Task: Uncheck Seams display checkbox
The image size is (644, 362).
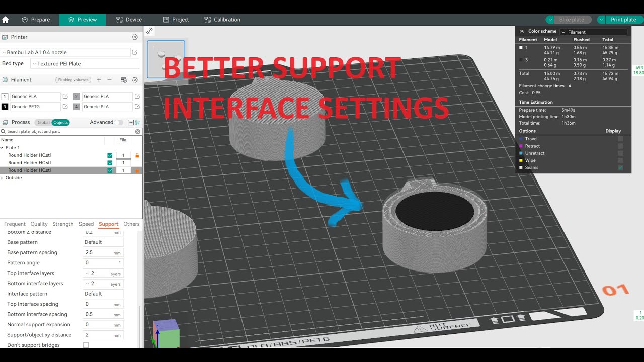Action: [620, 167]
